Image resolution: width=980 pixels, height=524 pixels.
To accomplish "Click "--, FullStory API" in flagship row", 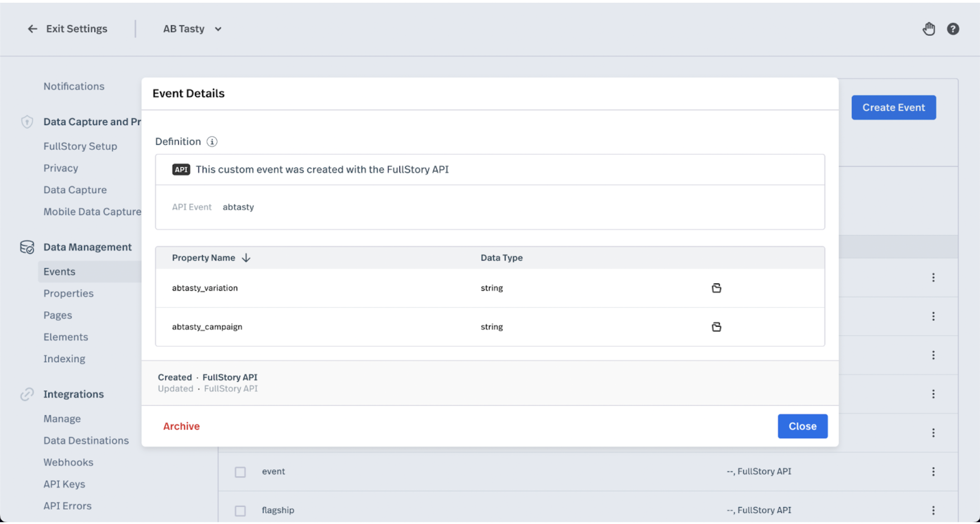I will point(759,510).
